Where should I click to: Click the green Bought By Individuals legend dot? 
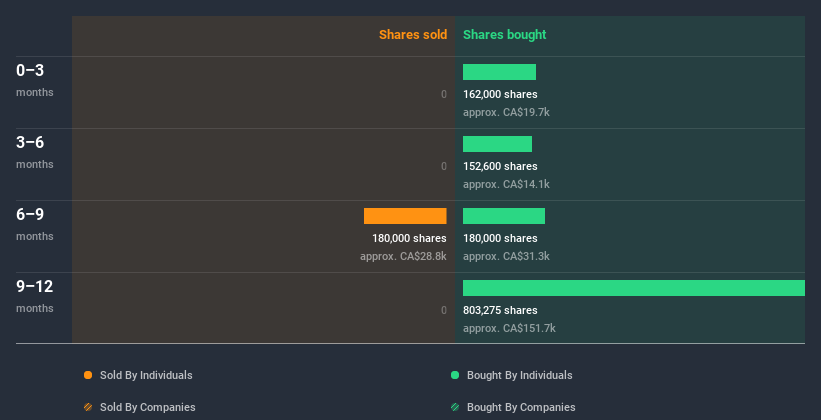pos(455,375)
